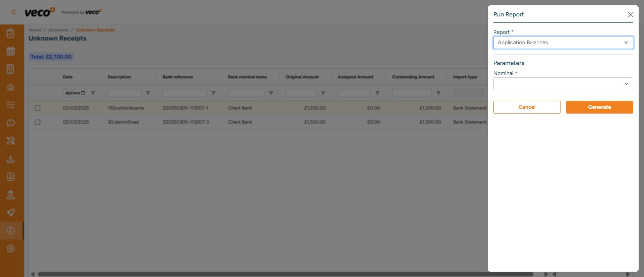Click the £1,200.00 original amount cell
The width and height of the screenshot is (644, 277).
point(315,108)
